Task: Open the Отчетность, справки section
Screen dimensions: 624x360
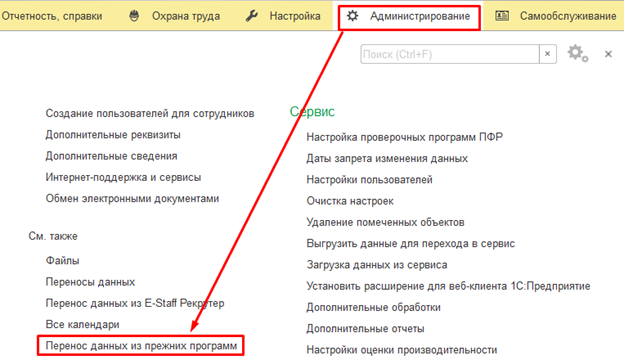Action: pyautogui.click(x=52, y=16)
